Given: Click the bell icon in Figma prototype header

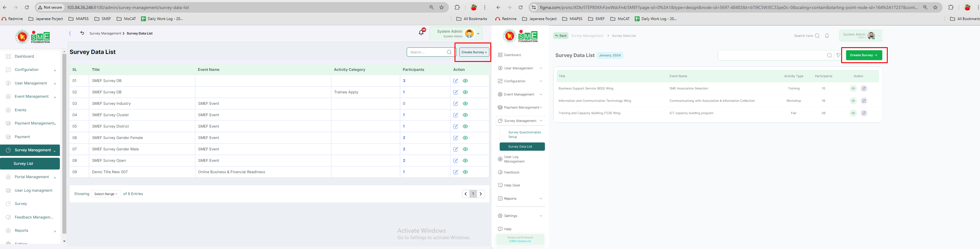Looking at the screenshot, I should click(x=827, y=36).
